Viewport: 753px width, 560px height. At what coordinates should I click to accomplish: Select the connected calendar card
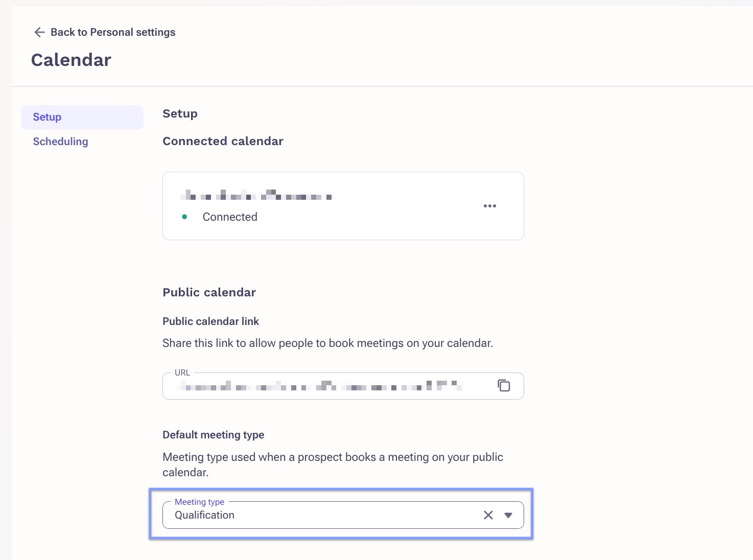(343, 206)
